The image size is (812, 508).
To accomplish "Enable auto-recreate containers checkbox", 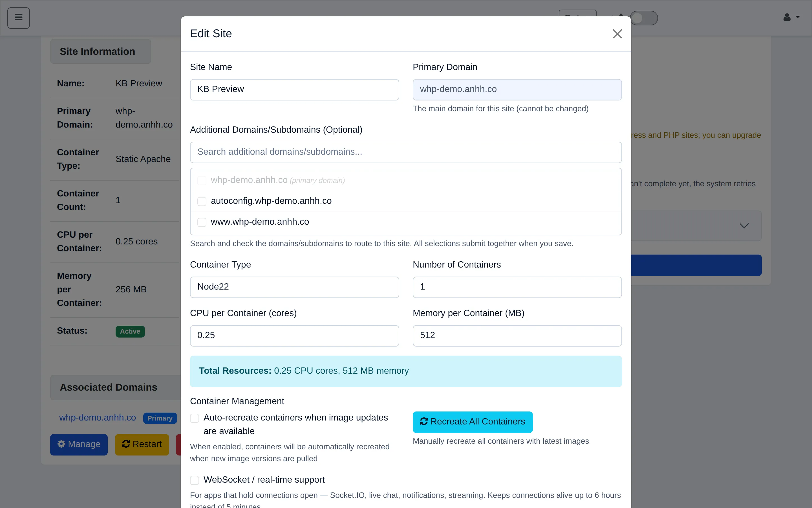I will pyautogui.click(x=195, y=418).
